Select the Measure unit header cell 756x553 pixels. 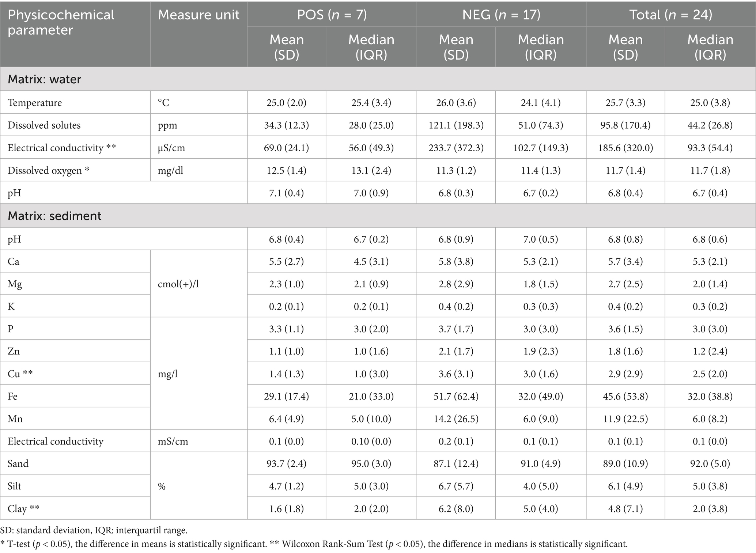(x=199, y=15)
